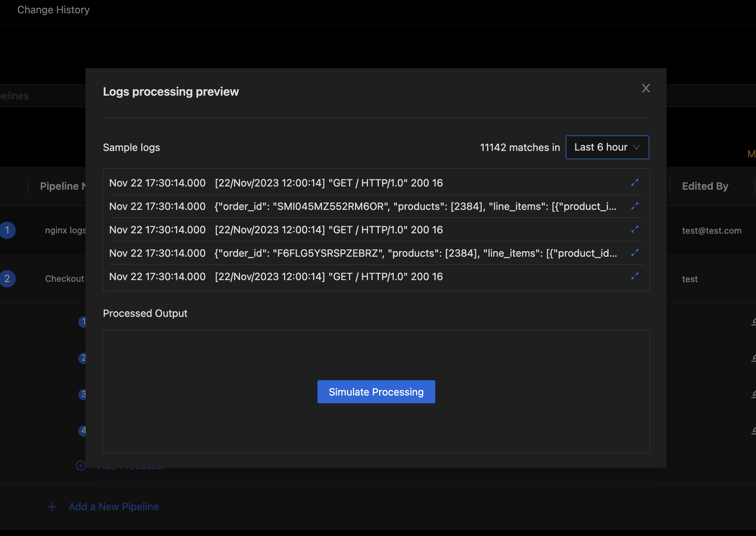Select the F6FLG5YSRSPZEBRZ order log text

[x=416, y=253]
